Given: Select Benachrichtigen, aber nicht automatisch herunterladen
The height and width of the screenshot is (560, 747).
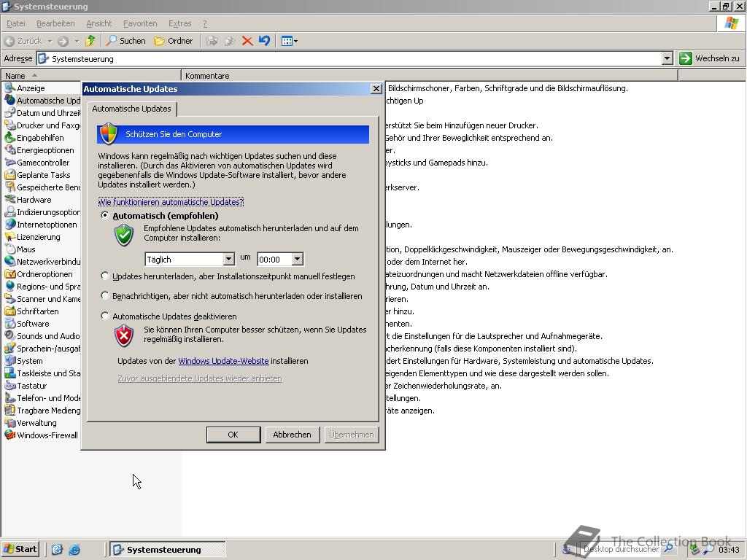Looking at the screenshot, I should pyautogui.click(x=105, y=295).
